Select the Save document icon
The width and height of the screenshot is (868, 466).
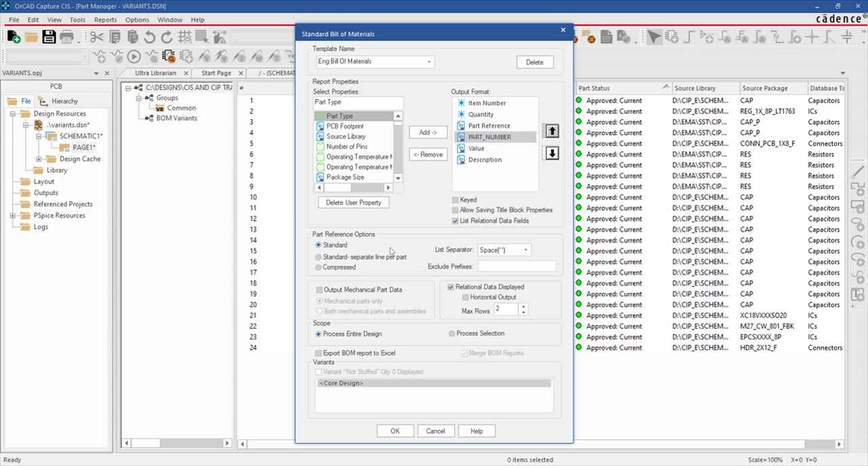[49, 37]
